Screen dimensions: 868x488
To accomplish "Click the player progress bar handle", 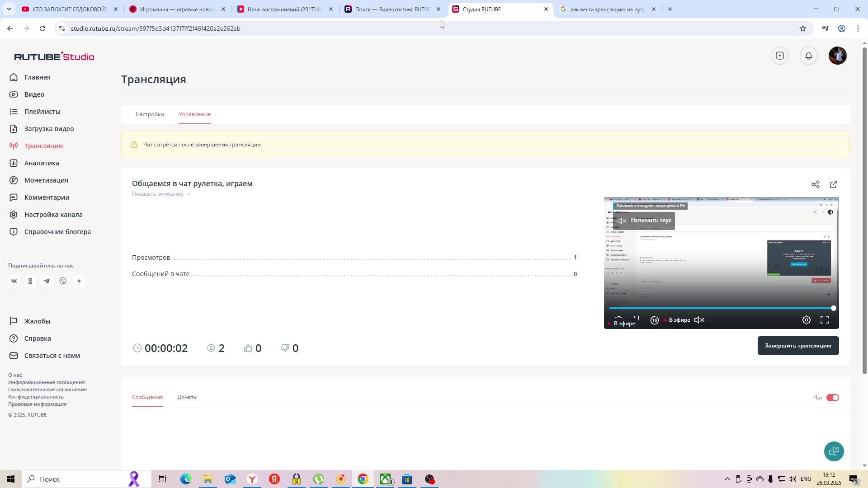I will click(833, 308).
